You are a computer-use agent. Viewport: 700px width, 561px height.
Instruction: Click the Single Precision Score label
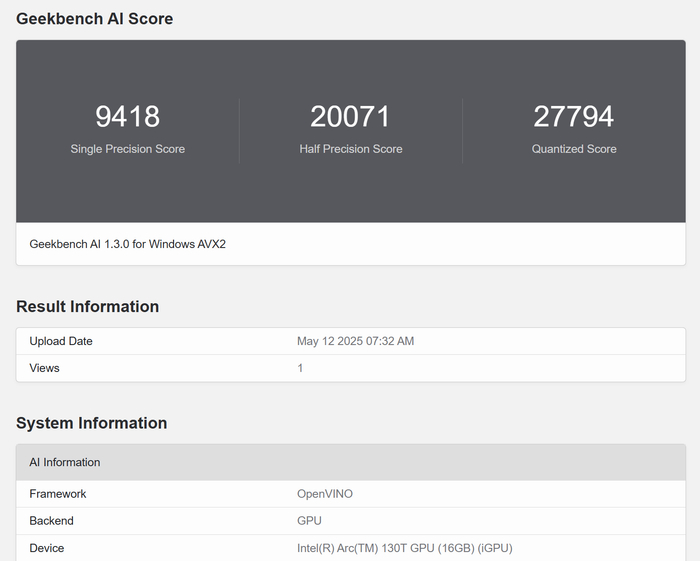pos(127,149)
